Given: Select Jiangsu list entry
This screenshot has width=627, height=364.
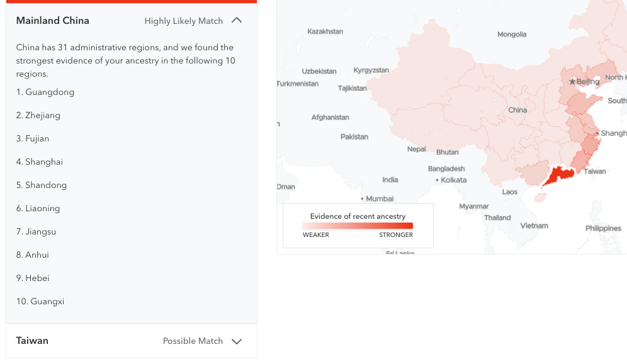Looking at the screenshot, I should pos(36,231).
